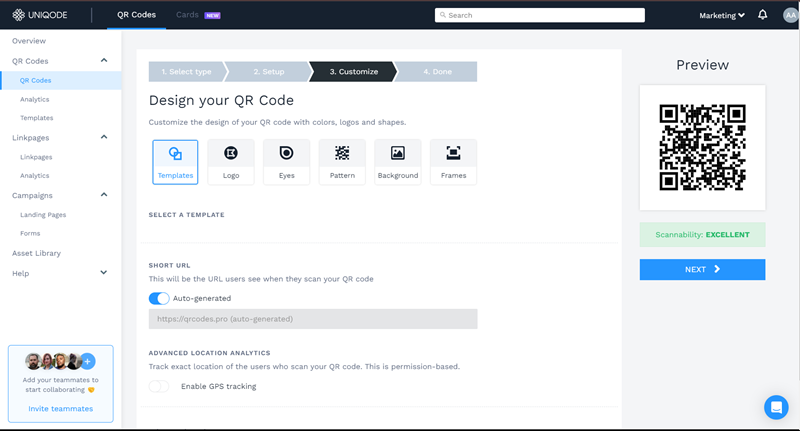Click the plus icon to add teammates
The height and width of the screenshot is (431, 800).
[88, 361]
